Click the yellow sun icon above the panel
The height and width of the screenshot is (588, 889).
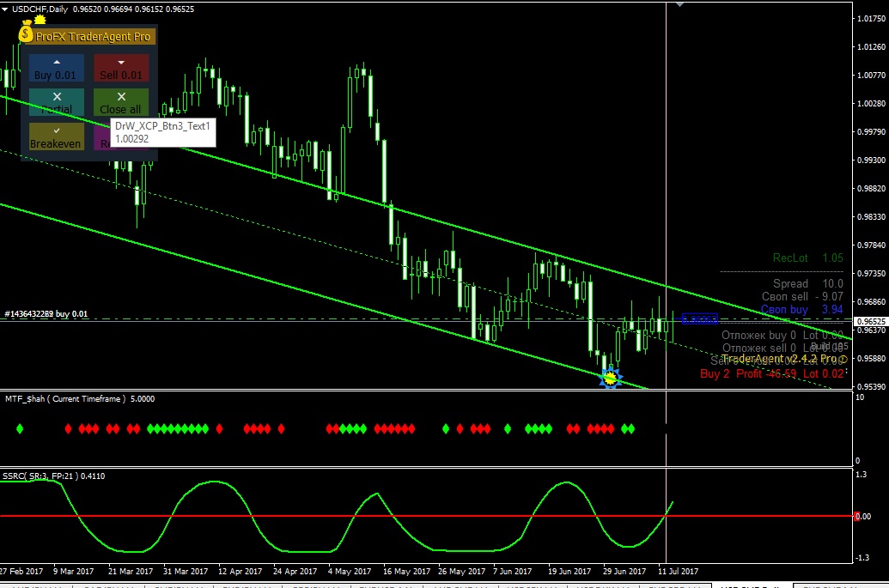(x=40, y=20)
